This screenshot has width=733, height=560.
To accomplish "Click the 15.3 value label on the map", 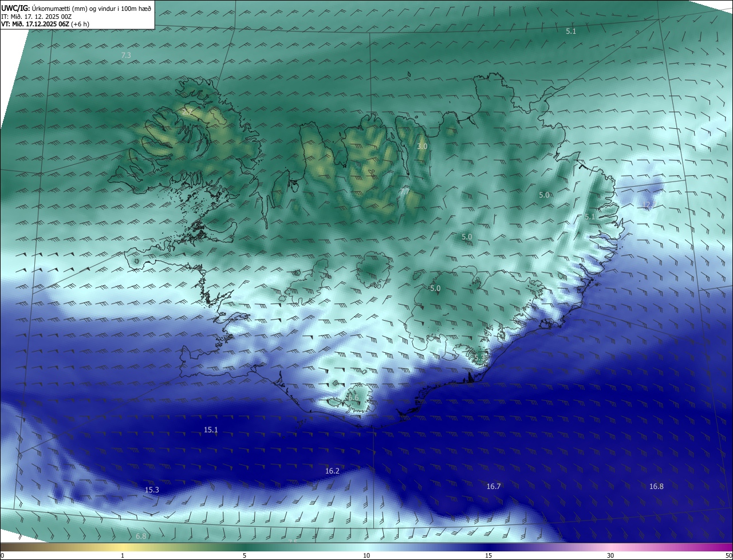I will tap(152, 490).
